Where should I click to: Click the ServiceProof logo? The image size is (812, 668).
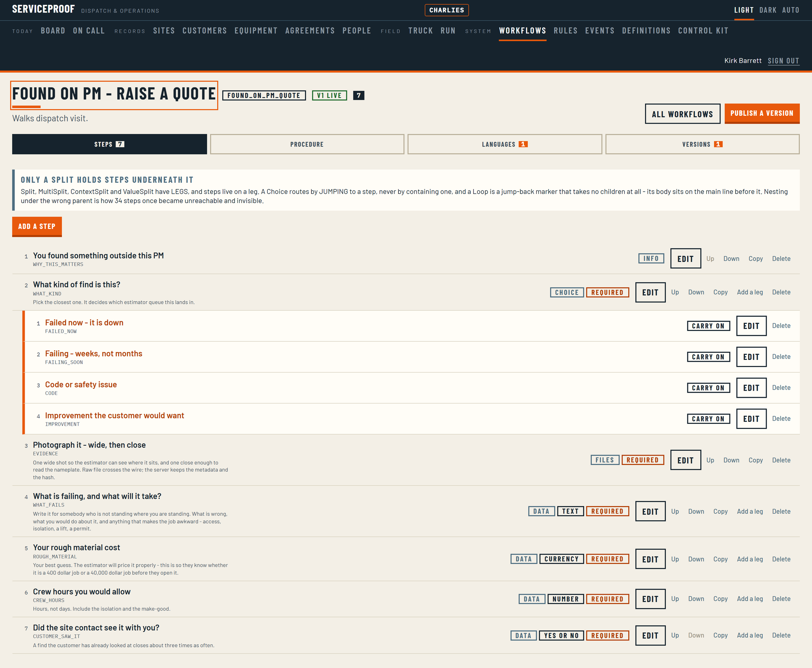click(x=44, y=9)
